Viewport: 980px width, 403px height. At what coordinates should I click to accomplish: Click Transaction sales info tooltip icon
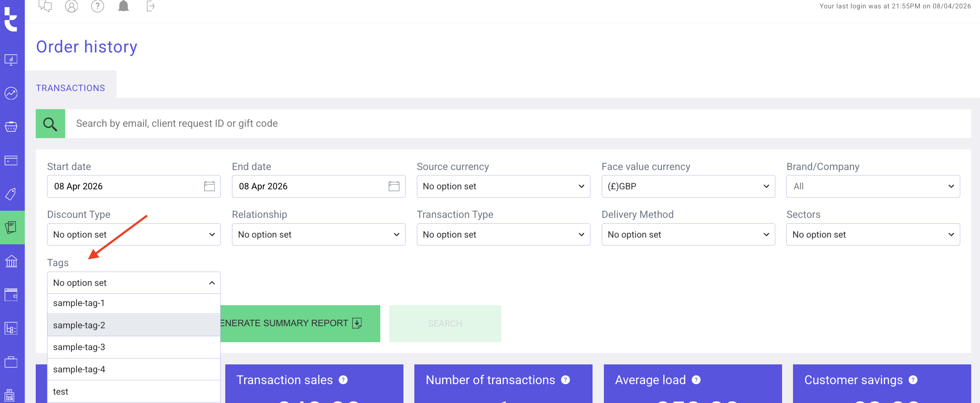click(x=343, y=380)
